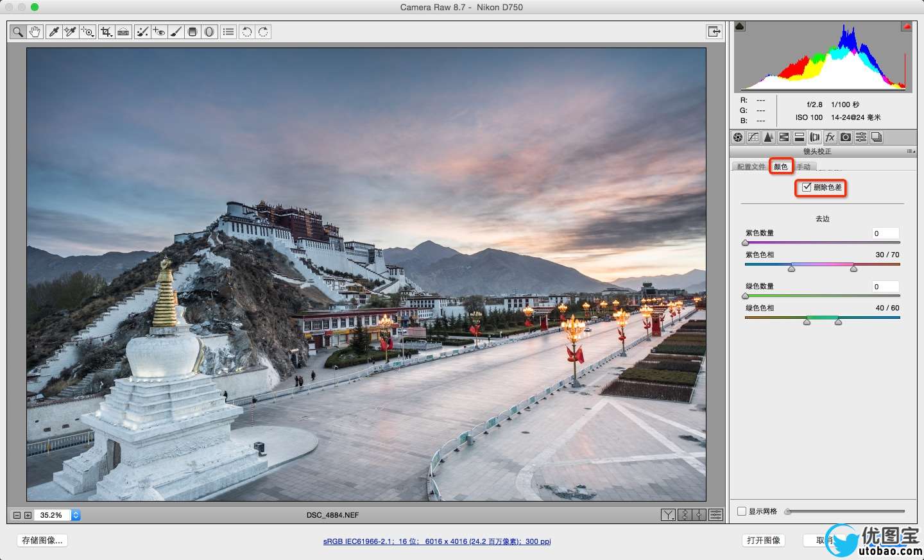The image size is (924, 560).
Task: Zoom out with the minus button
Action: [17, 515]
